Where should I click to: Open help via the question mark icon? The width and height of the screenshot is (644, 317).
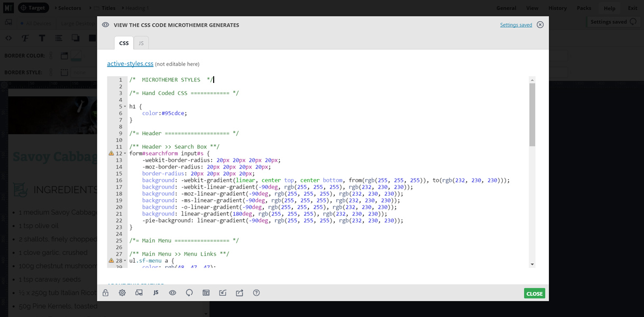(256, 293)
